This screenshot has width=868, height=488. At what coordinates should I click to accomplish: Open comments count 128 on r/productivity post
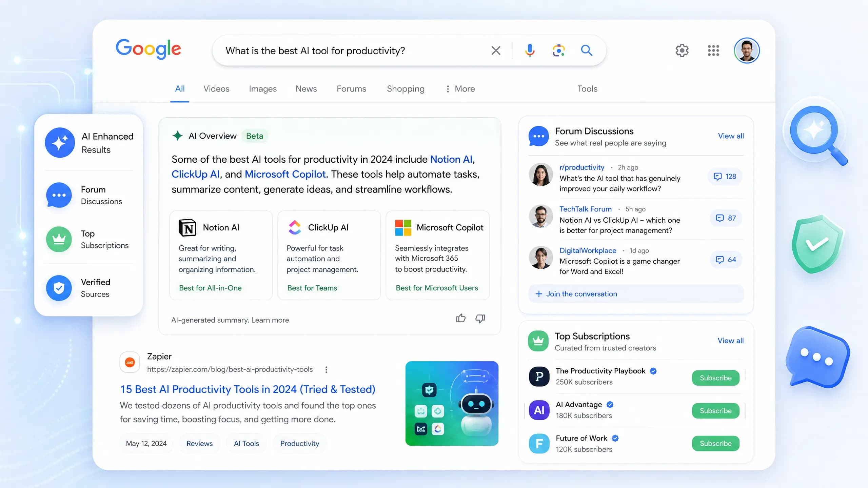coord(725,177)
